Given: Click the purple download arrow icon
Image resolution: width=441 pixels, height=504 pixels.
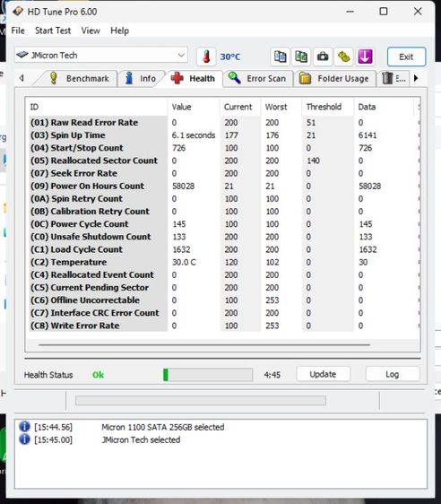Looking at the screenshot, I should (365, 56).
